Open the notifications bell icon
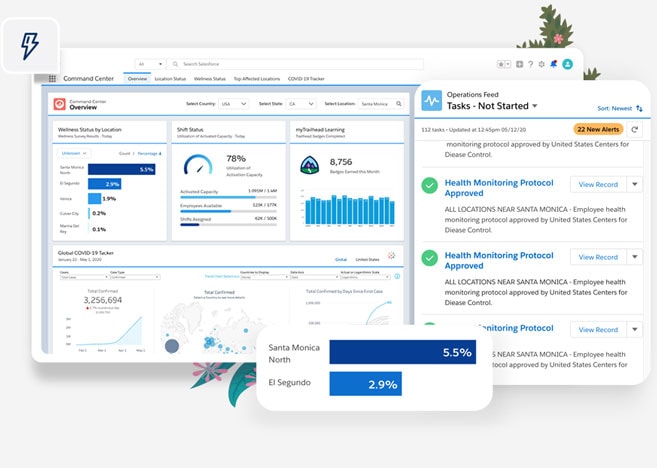657x468 pixels. (554, 64)
